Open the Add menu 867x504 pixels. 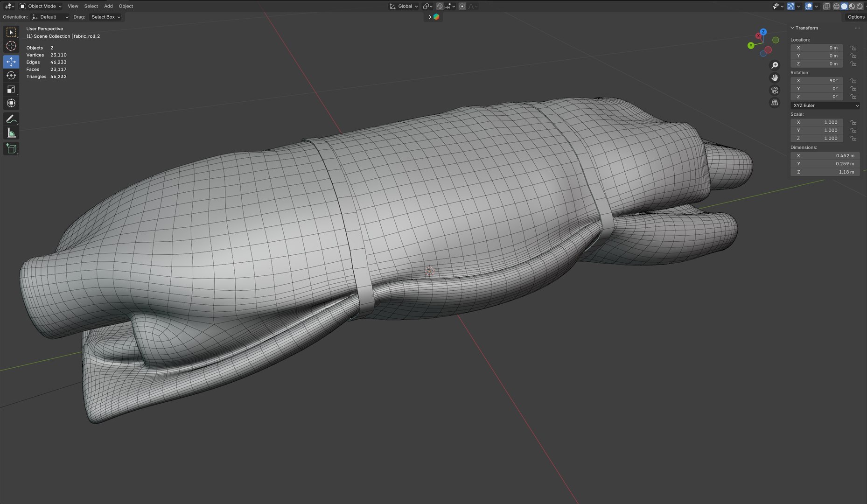[108, 6]
